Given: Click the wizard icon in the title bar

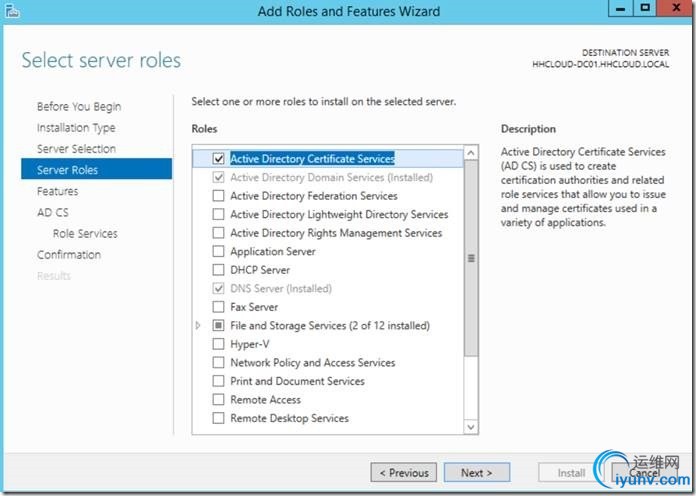Looking at the screenshot, I should (x=13, y=11).
